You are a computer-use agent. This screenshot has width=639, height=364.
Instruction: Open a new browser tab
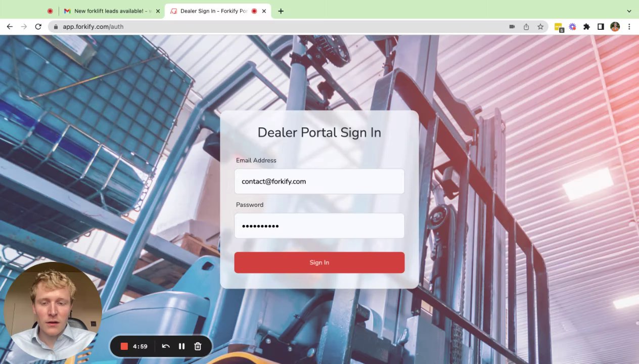click(281, 11)
